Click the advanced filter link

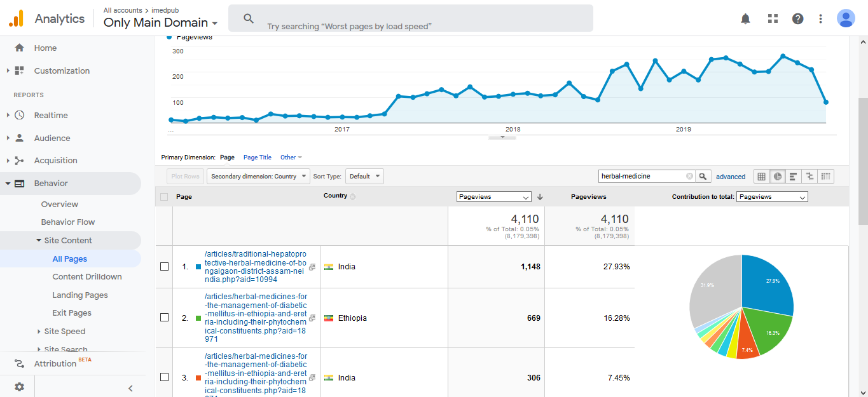[730, 177]
